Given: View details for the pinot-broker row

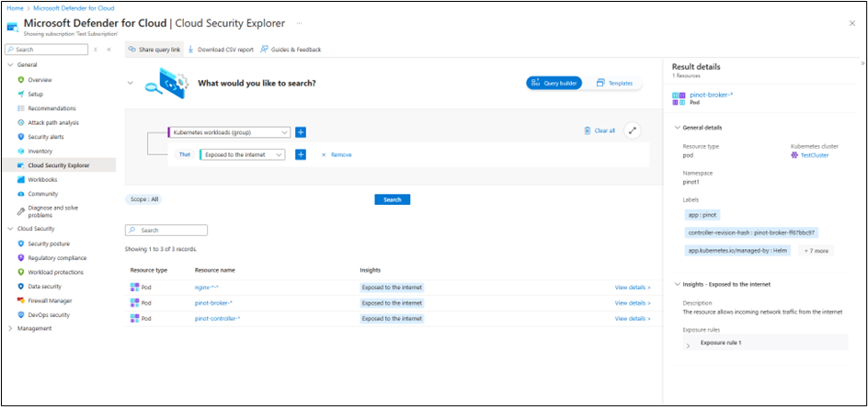Looking at the screenshot, I should click(633, 303).
